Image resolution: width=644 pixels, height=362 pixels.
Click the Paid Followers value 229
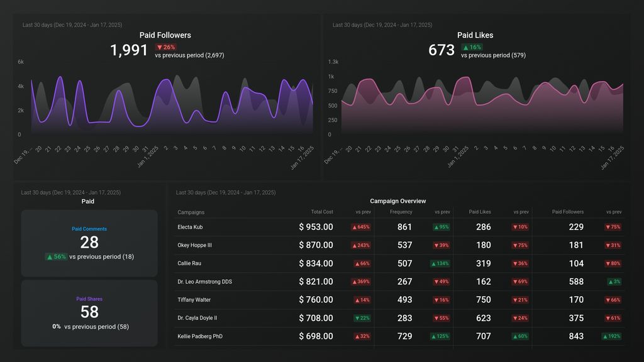576,227
